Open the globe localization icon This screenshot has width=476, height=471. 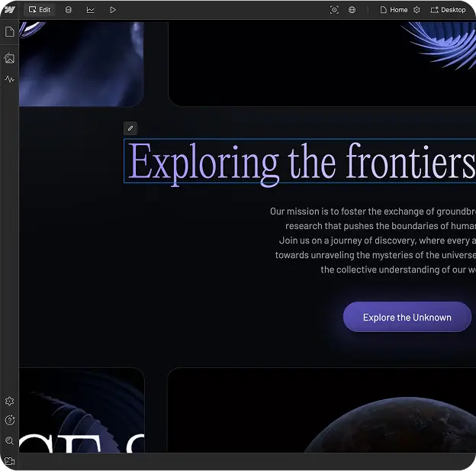pyautogui.click(x=352, y=10)
